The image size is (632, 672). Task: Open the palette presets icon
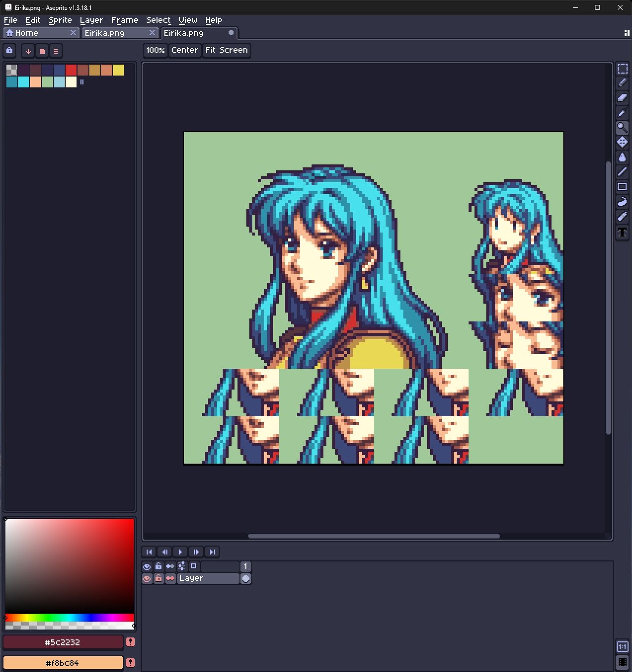[x=42, y=51]
